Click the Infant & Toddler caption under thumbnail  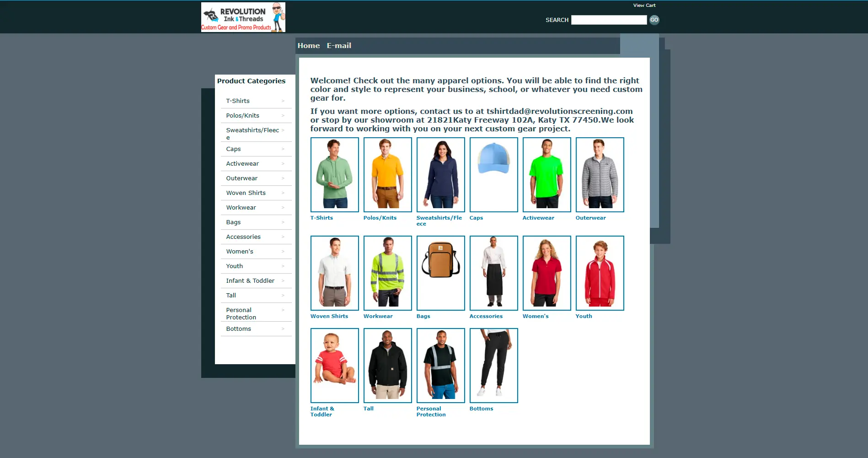click(x=322, y=412)
